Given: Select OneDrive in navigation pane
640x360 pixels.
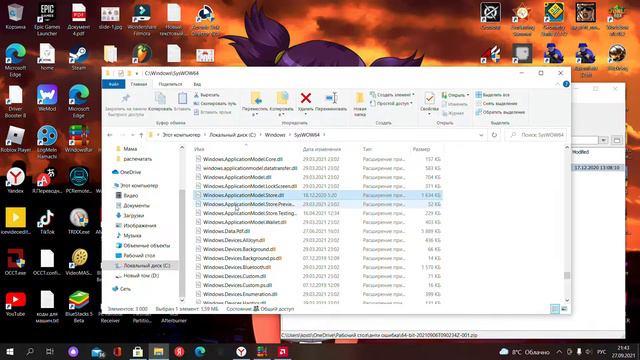Looking at the screenshot, I should click(x=127, y=172).
